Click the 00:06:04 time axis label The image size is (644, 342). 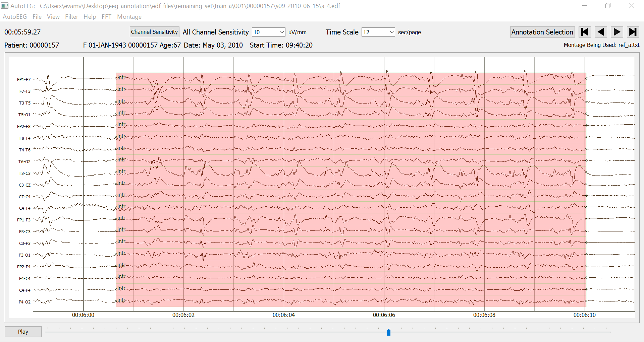(x=284, y=315)
